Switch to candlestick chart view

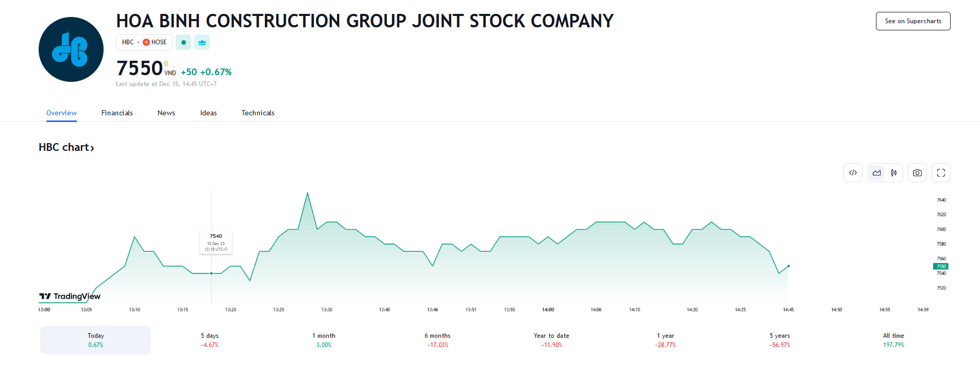pos(894,173)
